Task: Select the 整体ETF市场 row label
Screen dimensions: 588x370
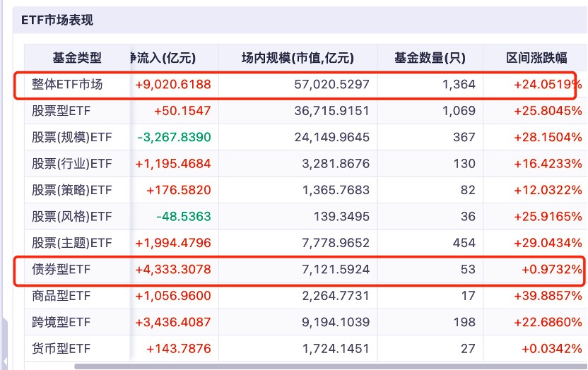Action: 67,85
